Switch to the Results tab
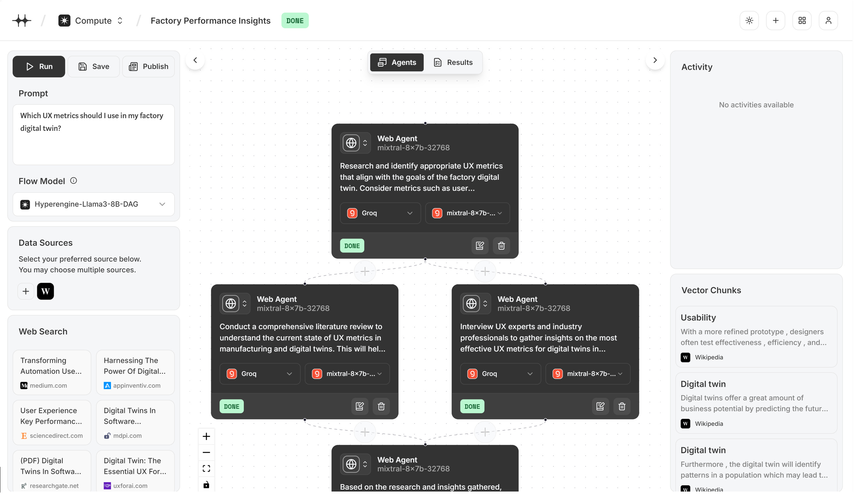 coord(454,62)
